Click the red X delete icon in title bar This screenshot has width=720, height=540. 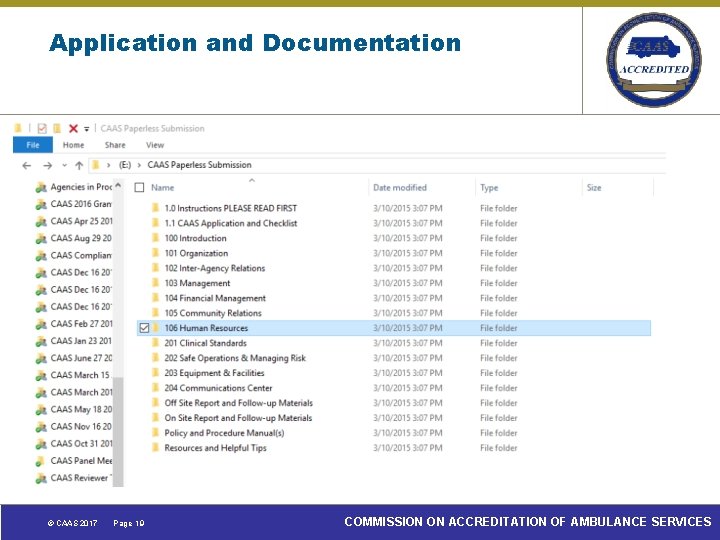point(73,129)
